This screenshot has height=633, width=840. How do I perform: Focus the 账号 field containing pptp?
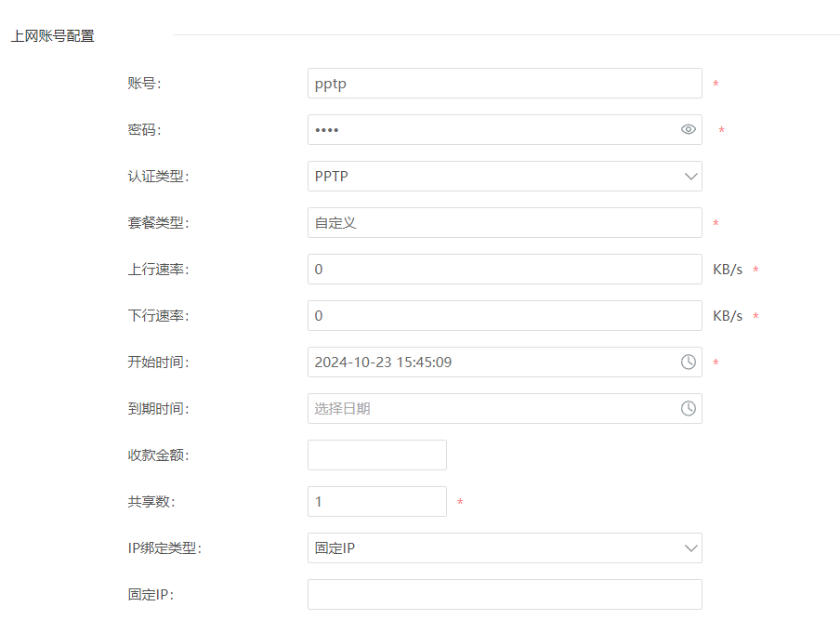point(505,83)
